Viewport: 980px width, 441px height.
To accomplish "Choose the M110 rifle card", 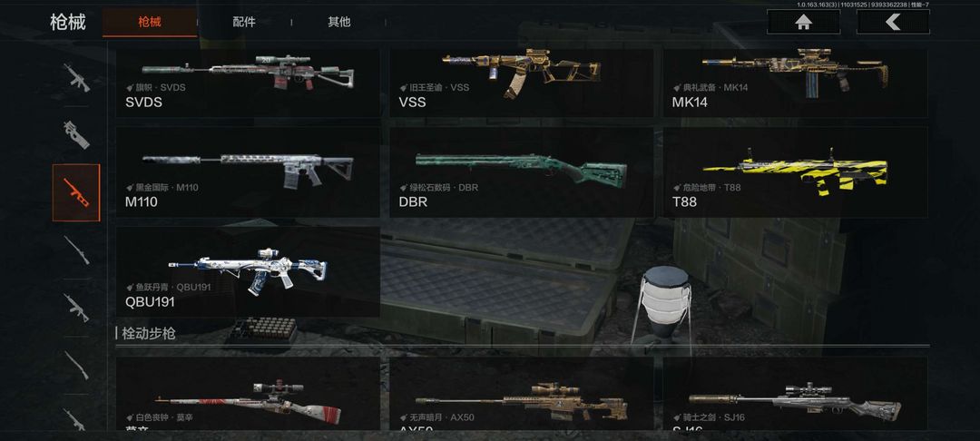I will [x=248, y=171].
